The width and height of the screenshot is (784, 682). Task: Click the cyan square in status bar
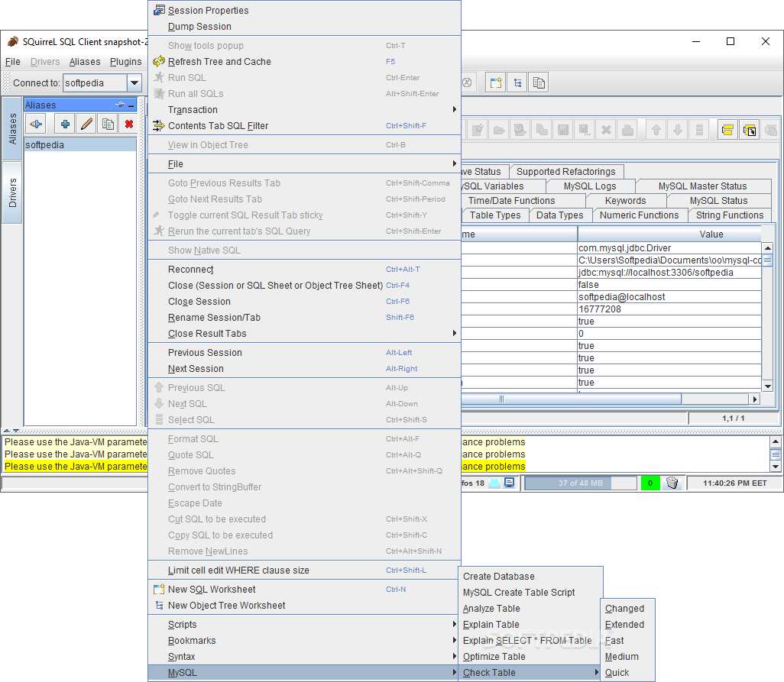pos(494,483)
